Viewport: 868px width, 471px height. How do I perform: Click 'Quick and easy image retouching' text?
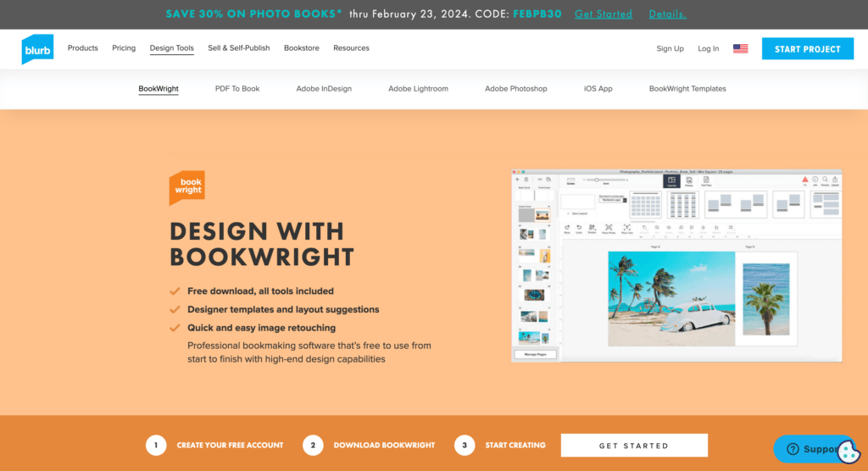261,328
